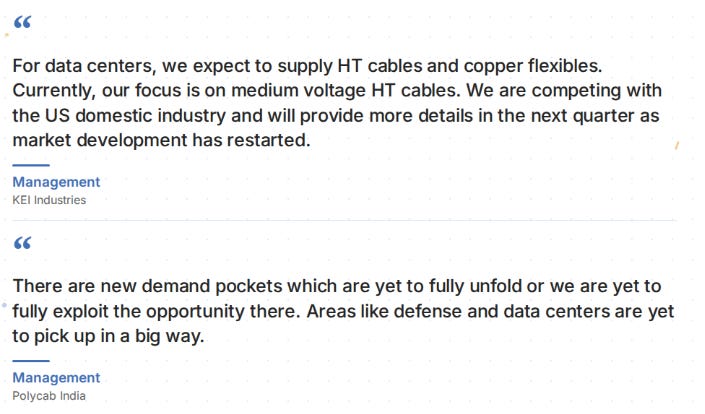Click the line starting 'the US domestic industry'
The height and width of the screenshot is (414, 705).
coord(336,116)
